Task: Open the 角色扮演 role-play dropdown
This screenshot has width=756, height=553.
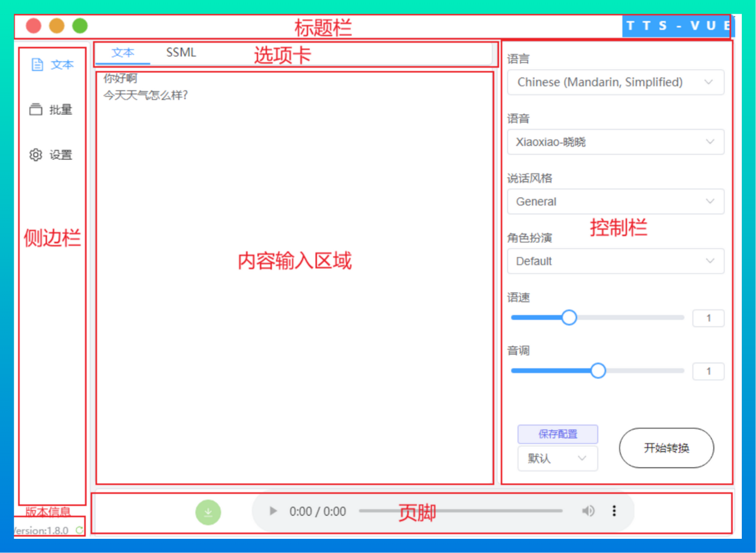Action: (x=615, y=261)
